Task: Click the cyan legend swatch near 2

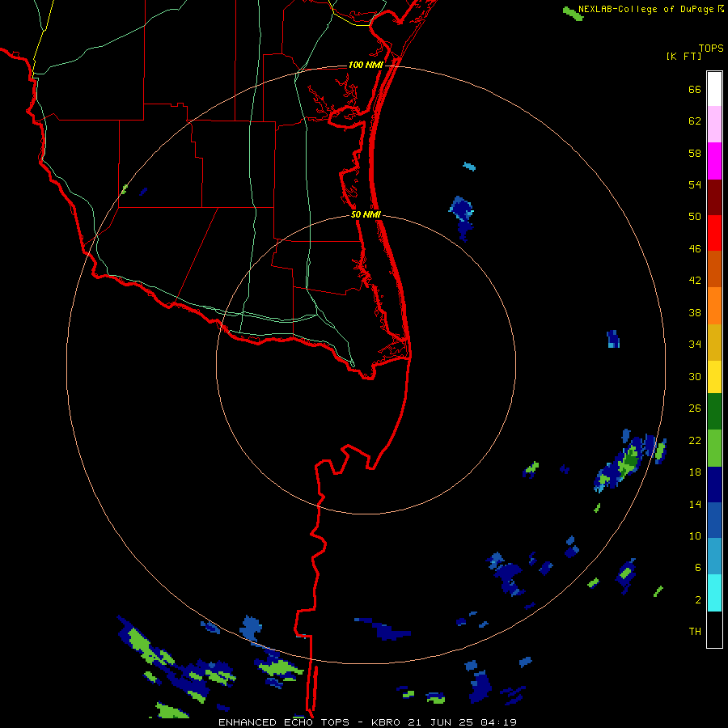Action: coord(714,593)
